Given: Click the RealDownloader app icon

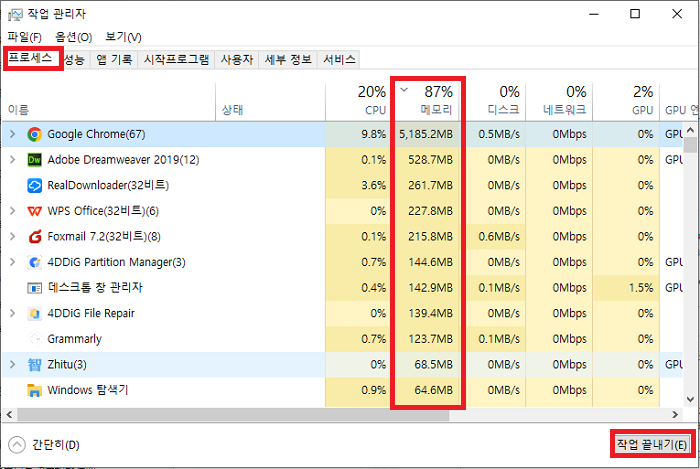Looking at the screenshot, I should [x=34, y=185].
